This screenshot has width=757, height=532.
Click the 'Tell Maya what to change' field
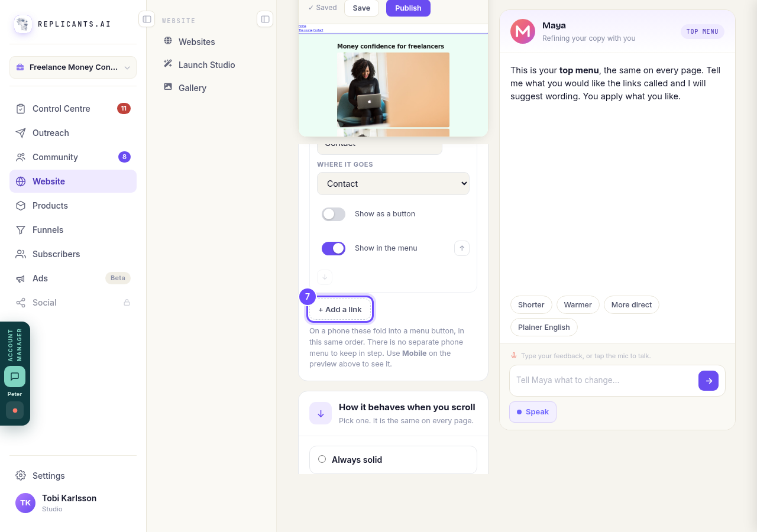pyautogui.click(x=603, y=380)
